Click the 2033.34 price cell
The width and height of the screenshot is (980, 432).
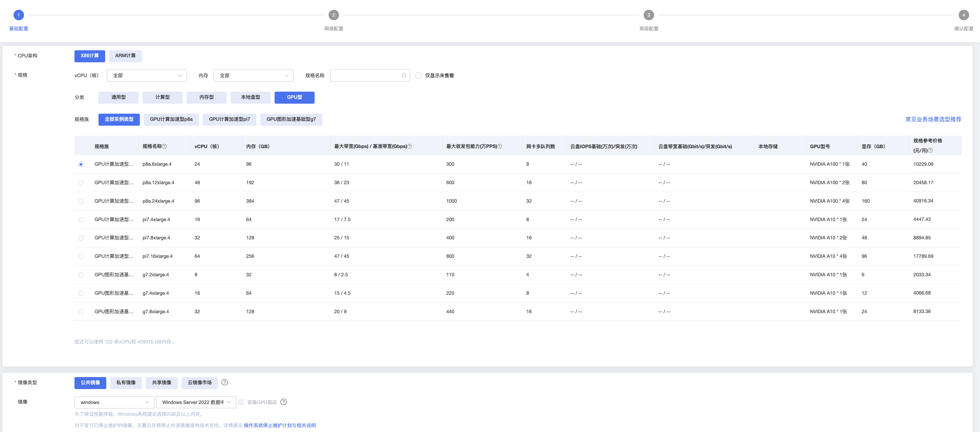pyautogui.click(x=922, y=275)
